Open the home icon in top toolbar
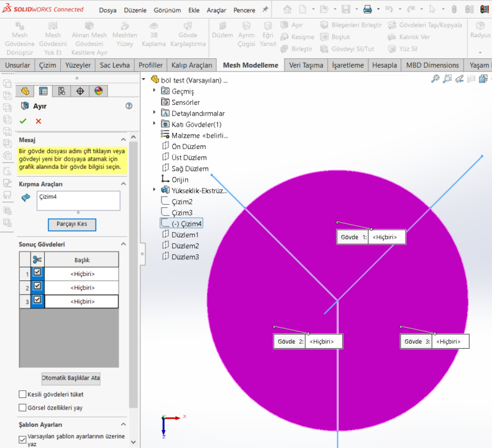 287,10
